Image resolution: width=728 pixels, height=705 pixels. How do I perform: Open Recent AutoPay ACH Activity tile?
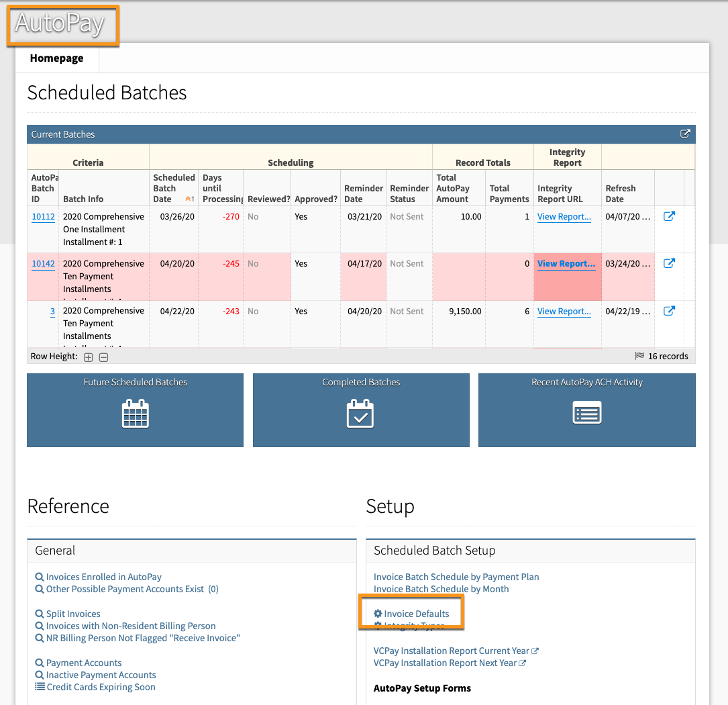pos(586,410)
